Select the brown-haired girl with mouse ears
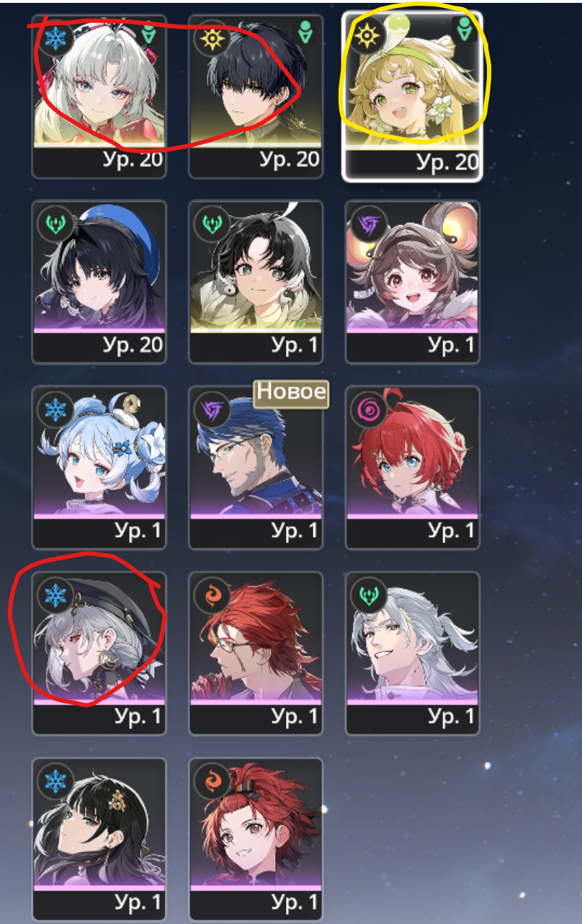The image size is (582, 924). pos(412,282)
